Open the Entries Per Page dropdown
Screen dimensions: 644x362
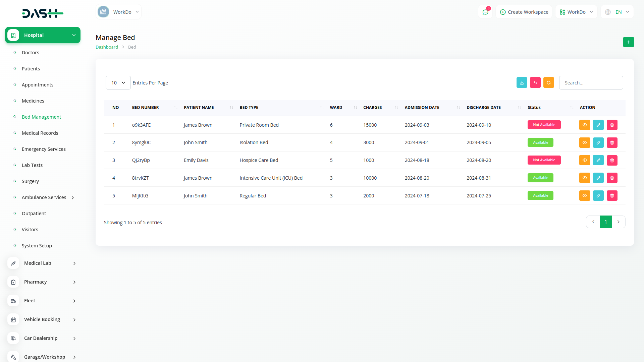(x=118, y=82)
